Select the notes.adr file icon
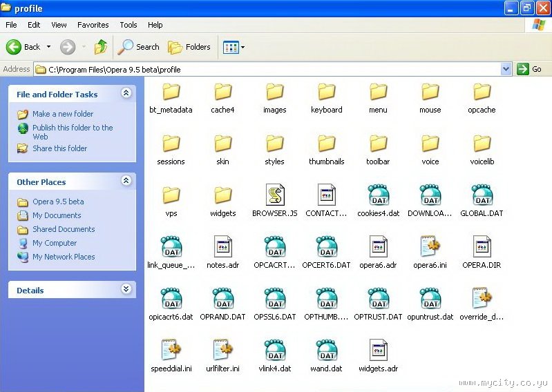Image resolution: width=552 pixels, height=392 pixels. point(222,246)
